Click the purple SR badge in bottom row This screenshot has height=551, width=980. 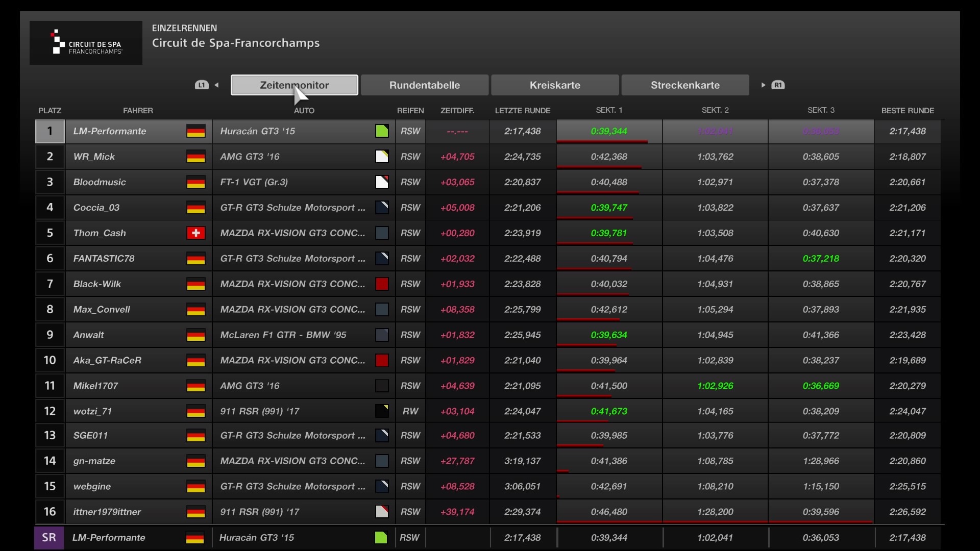click(49, 538)
